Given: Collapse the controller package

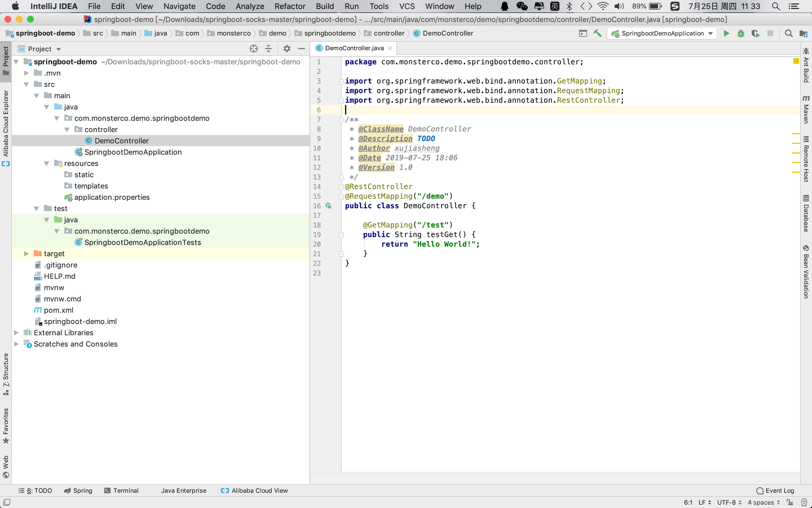Looking at the screenshot, I should [x=67, y=129].
